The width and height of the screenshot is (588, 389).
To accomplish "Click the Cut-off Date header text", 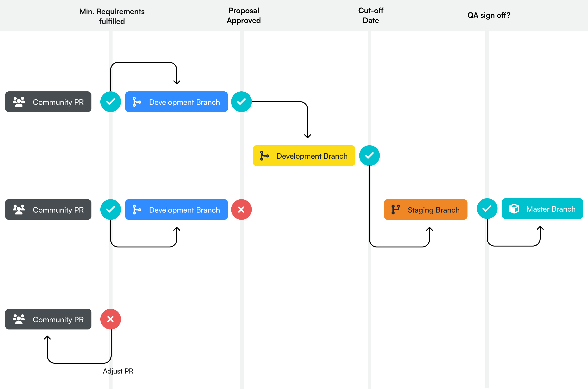I will [x=371, y=15].
